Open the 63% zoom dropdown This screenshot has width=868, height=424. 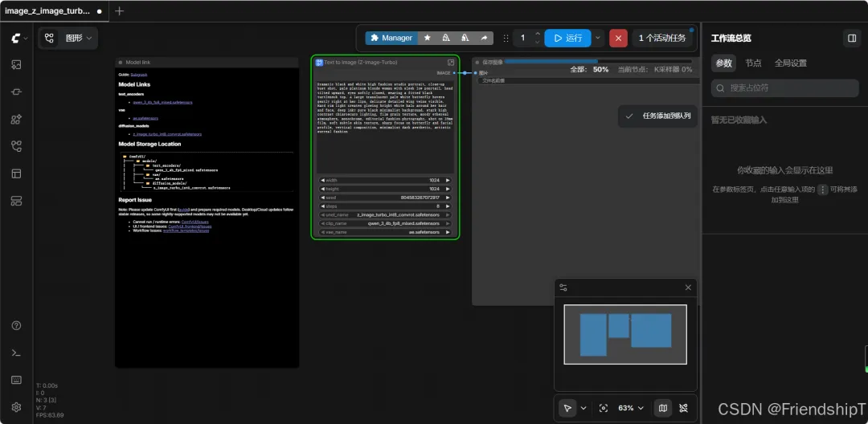[631, 408]
